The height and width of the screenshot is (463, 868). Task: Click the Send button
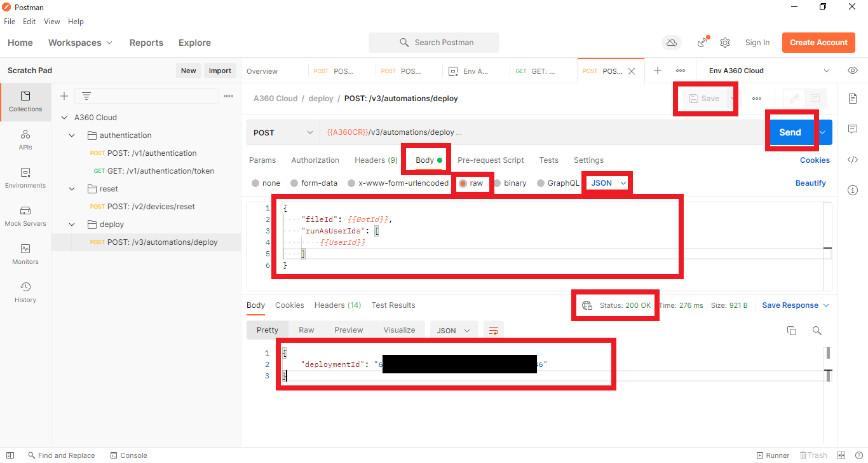click(790, 132)
